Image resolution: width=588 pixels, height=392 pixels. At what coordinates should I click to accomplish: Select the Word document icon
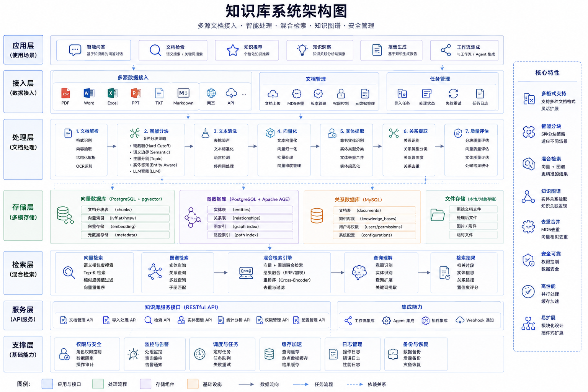point(89,93)
